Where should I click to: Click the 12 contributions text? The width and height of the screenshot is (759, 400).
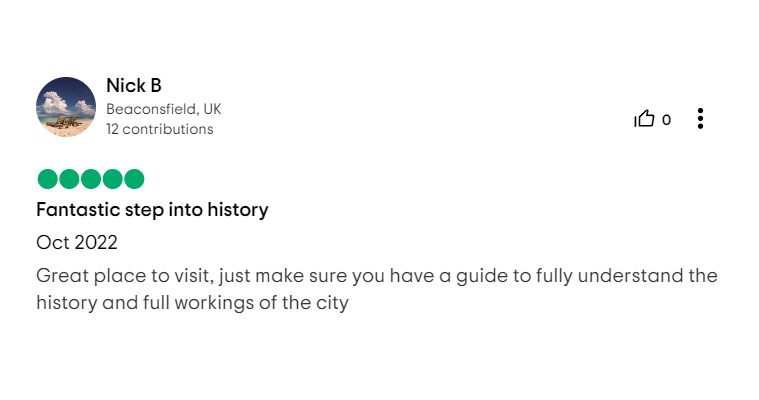coord(160,129)
